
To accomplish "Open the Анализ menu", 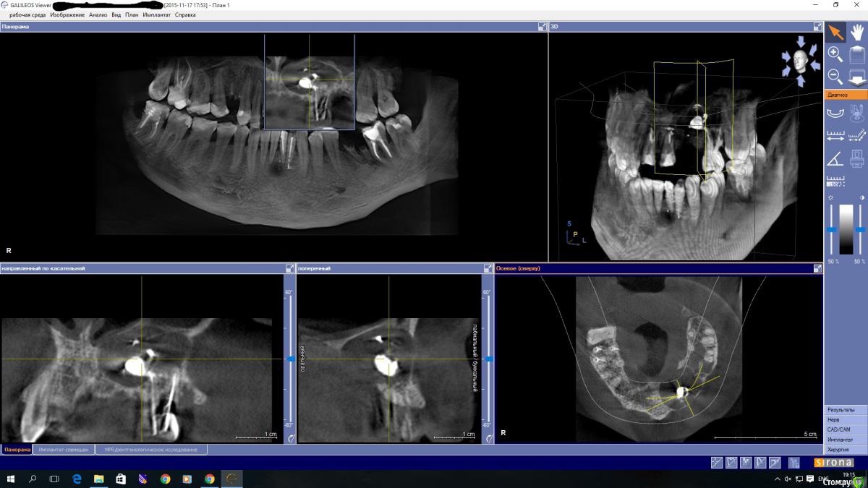I will point(98,14).
